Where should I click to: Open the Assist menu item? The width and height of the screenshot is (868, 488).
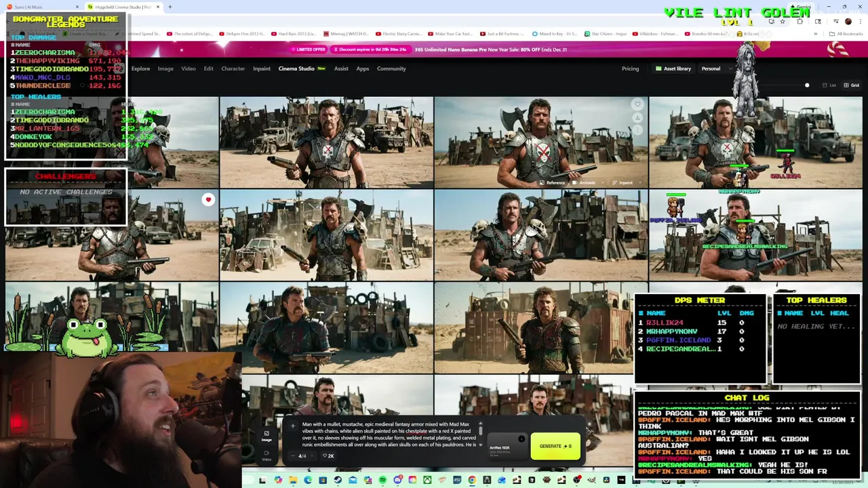click(341, 68)
